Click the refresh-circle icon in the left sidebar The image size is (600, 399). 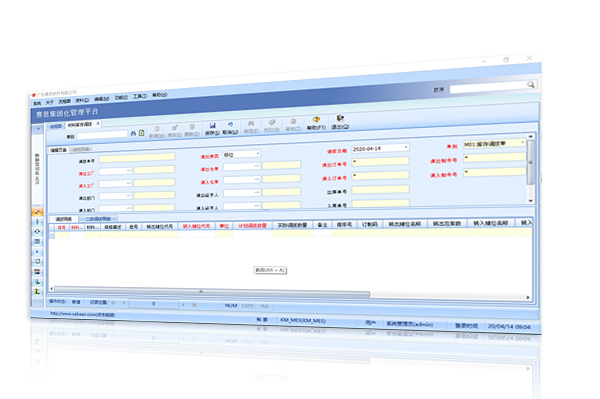(x=37, y=231)
